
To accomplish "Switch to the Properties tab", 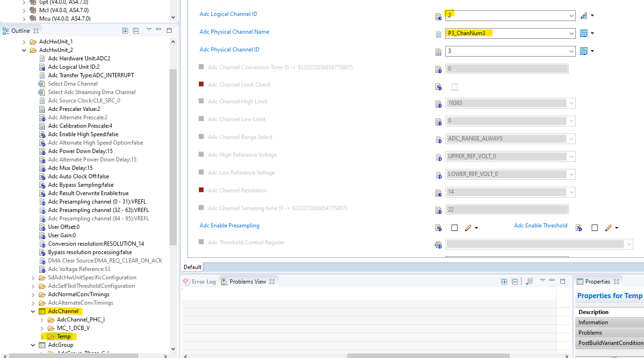I will (x=599, y=281).
